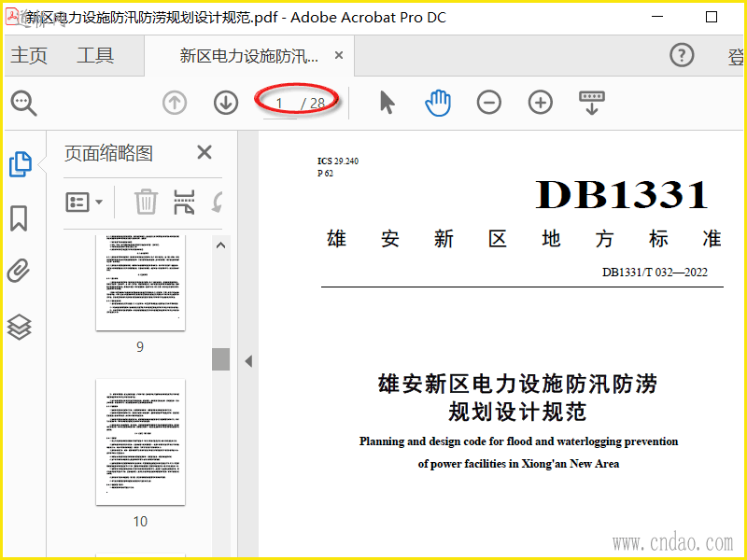Select the 新区电力设施防汛... document tab

coord(248,56)
